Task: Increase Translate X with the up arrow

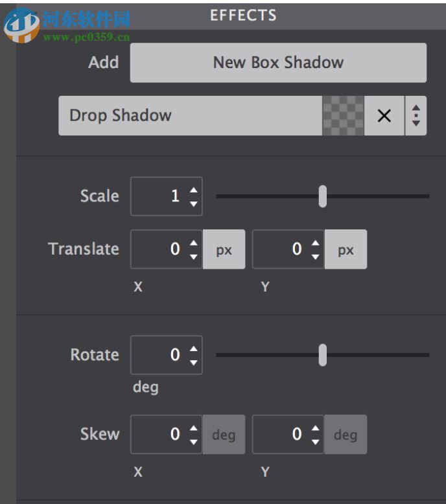Action: 193,244
